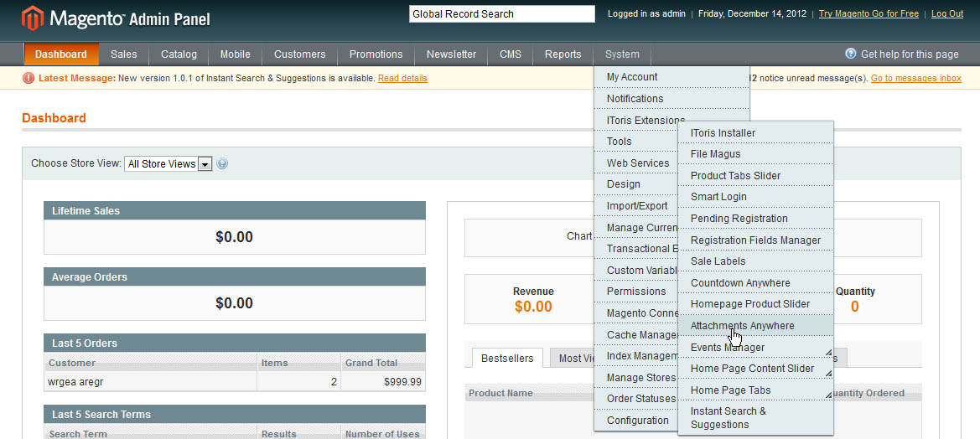Image resolution: width=980 pixels, height=439 pixels.
Task: Click Try Magento Go for Free link
Action: pos(869,13)
